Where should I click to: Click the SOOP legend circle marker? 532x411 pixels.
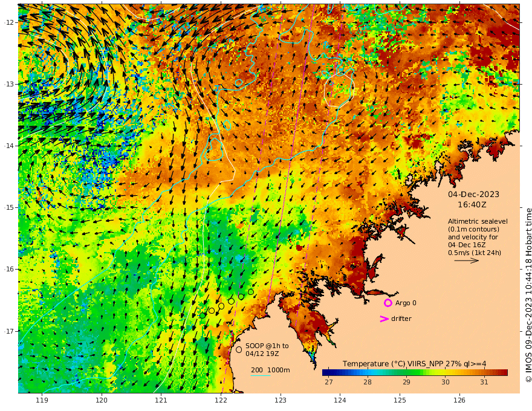tap(239, 349)
